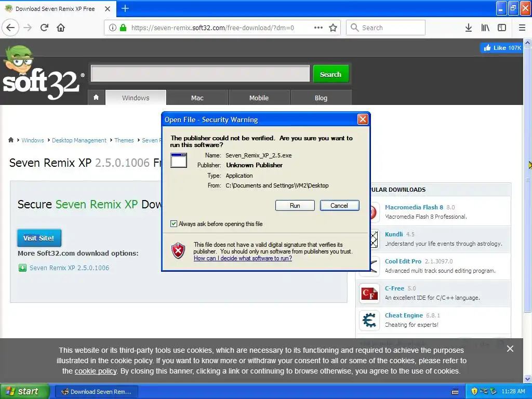Click the Firefox Search box

tap(385, 28)
